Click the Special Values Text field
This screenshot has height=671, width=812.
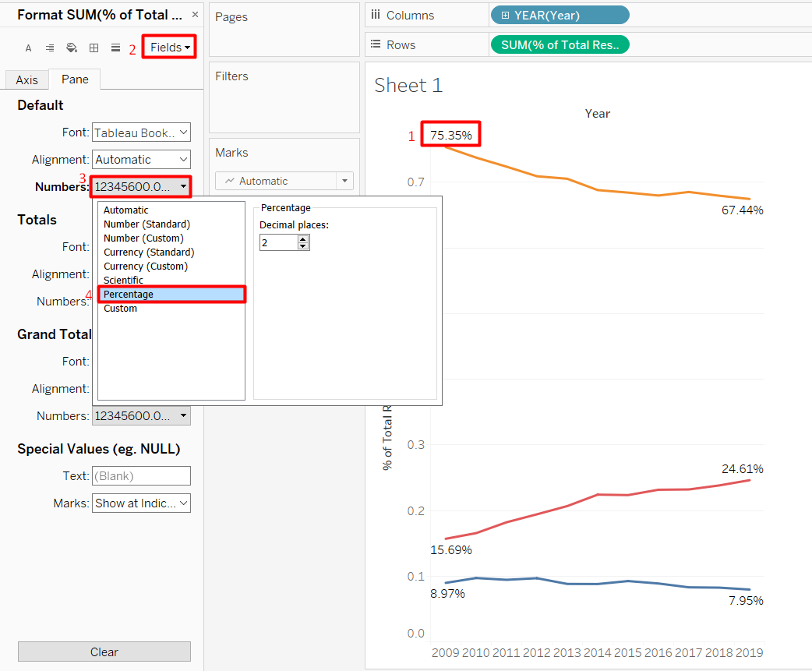(141, 476)
